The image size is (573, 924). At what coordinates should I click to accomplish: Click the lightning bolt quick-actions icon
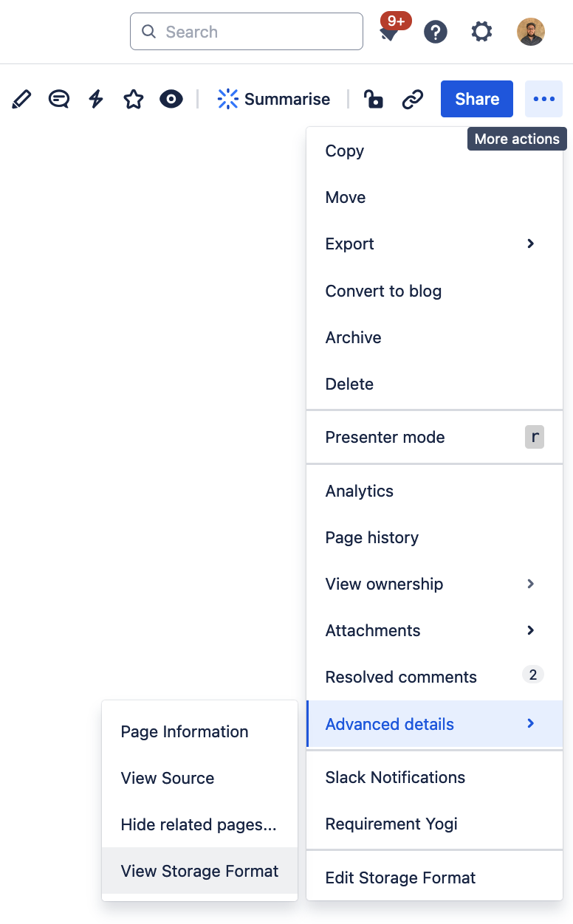[96, 99]
